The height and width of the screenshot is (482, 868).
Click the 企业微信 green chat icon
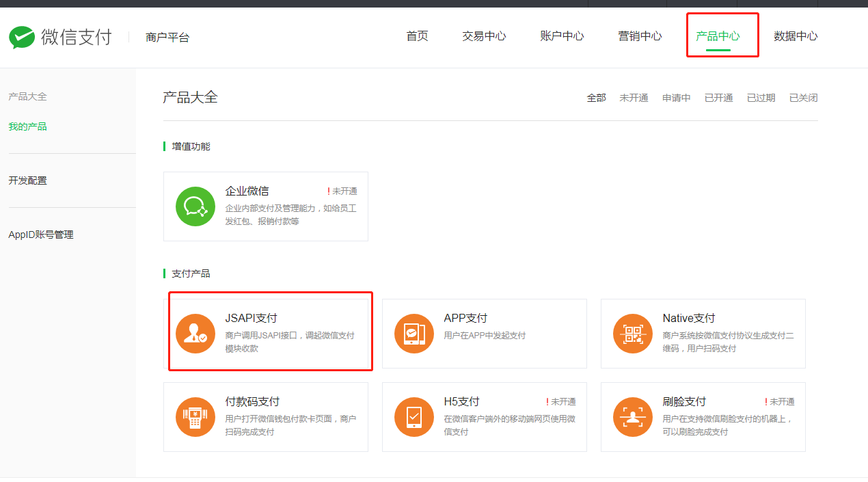(195, 206)
